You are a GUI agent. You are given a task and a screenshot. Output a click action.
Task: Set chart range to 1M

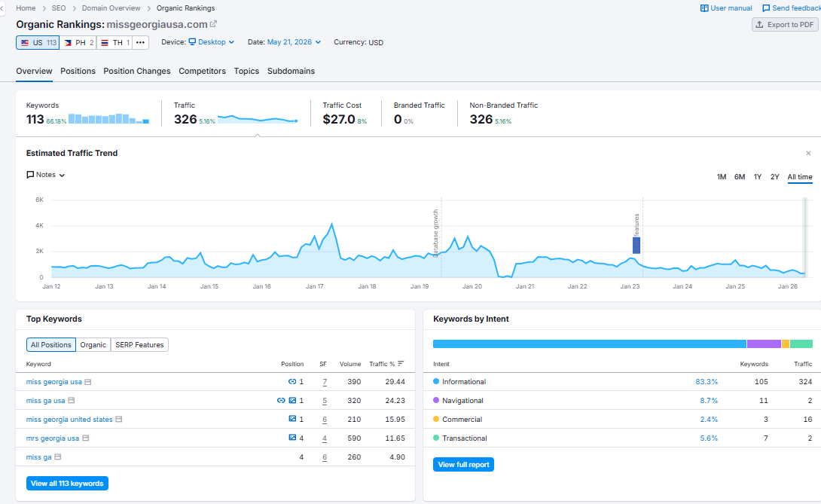(721, 177)
